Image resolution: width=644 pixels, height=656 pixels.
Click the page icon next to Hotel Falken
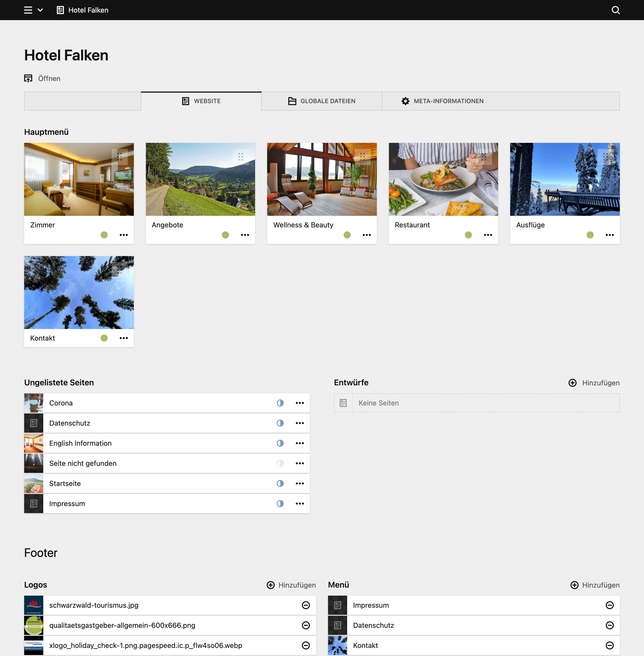(60, 10)
